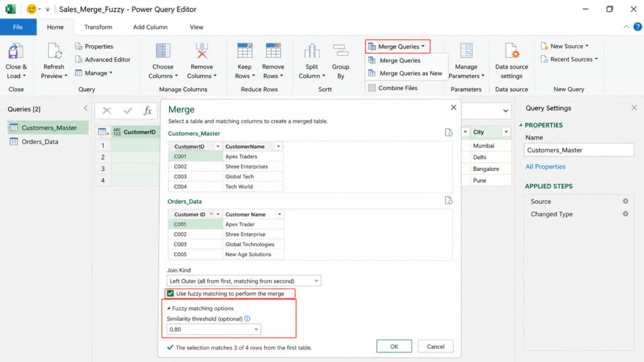Open the Help question mark icon
The height and width of the screenshot is (362, 644).
click(x=638, y=26)
